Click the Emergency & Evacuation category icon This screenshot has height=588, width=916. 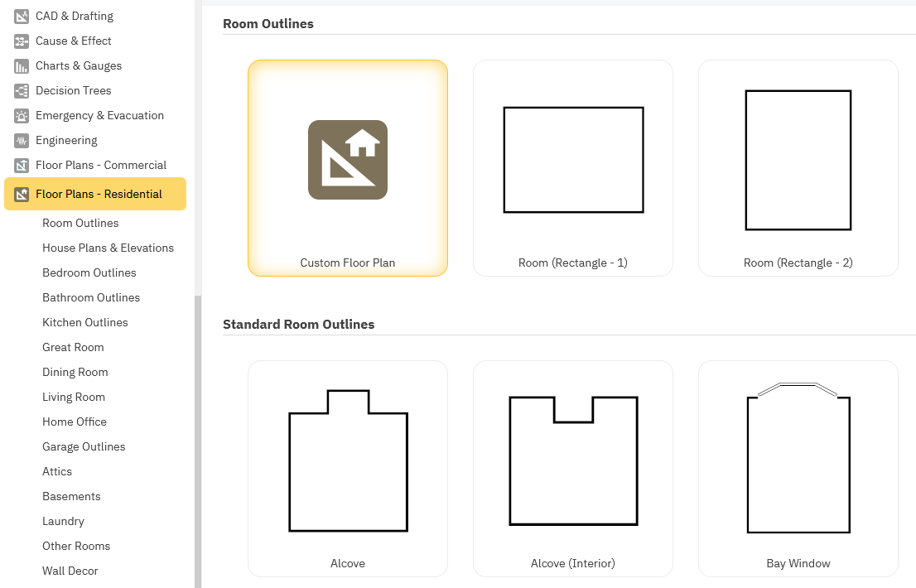tap(22, 115)
